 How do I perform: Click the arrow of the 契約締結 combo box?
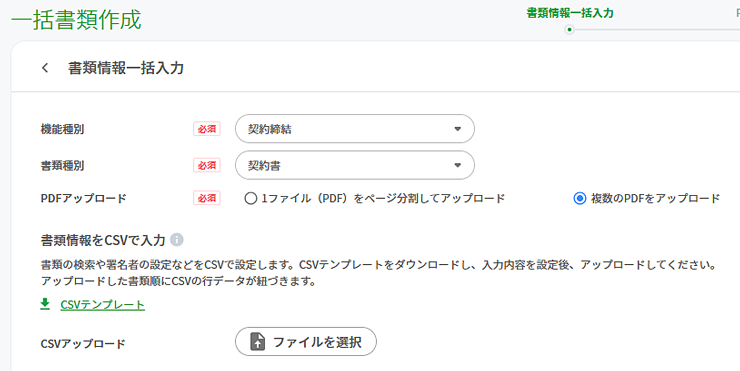(457, 129)
